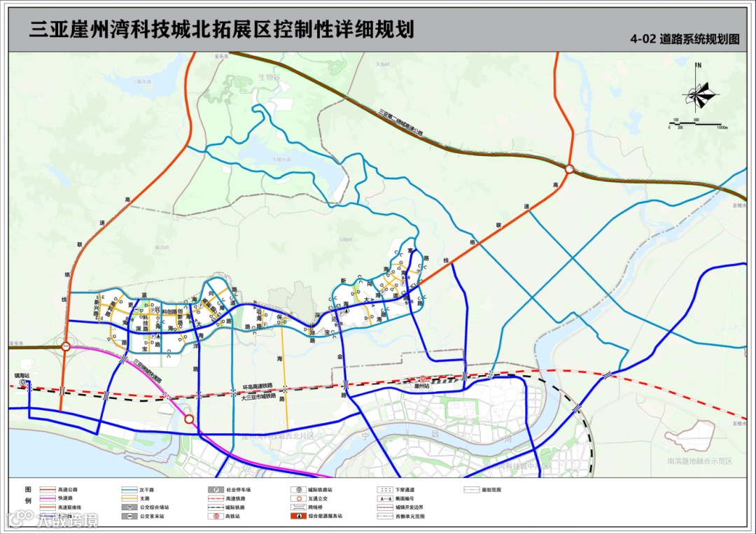This screenshot has height=534, width=756.
Task: Click the 大三亚市域铁路 railway label
Action: pyautogui.click(x=258, y=396)
